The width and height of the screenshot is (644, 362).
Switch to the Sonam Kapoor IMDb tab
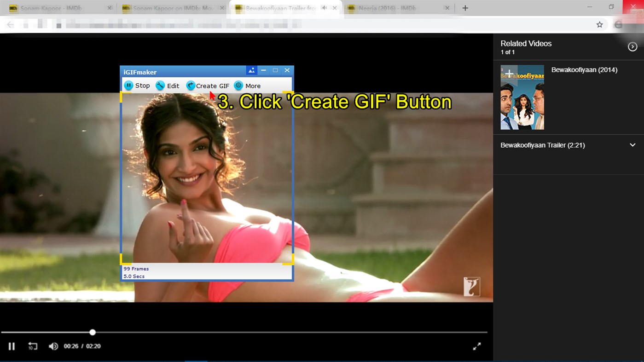click(x=51, y=8)
